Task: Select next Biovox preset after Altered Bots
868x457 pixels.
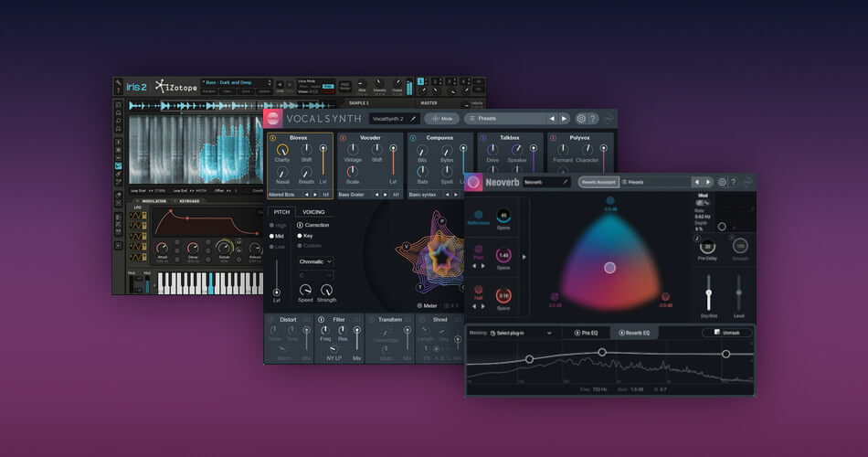Action: (315, 195)
